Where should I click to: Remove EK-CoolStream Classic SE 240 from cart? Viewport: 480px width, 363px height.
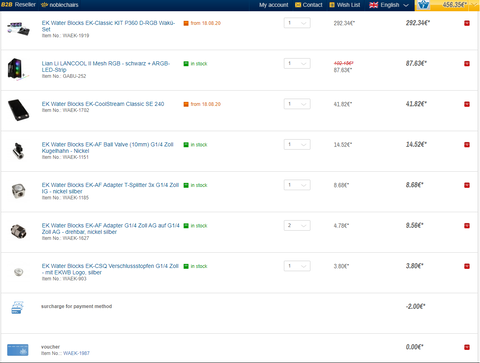click(x=467, y=104)
